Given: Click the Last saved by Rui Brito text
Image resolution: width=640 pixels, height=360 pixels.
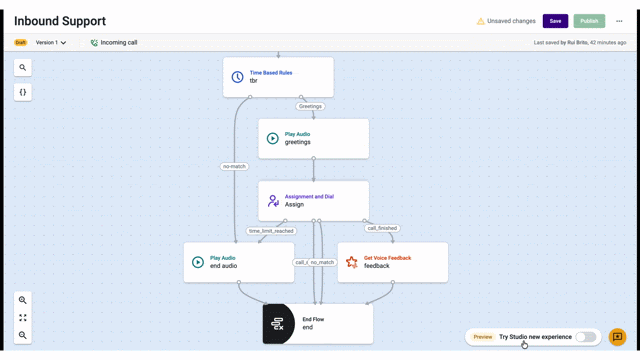Looking at the screenshot, I should click(x=580, y=42).
